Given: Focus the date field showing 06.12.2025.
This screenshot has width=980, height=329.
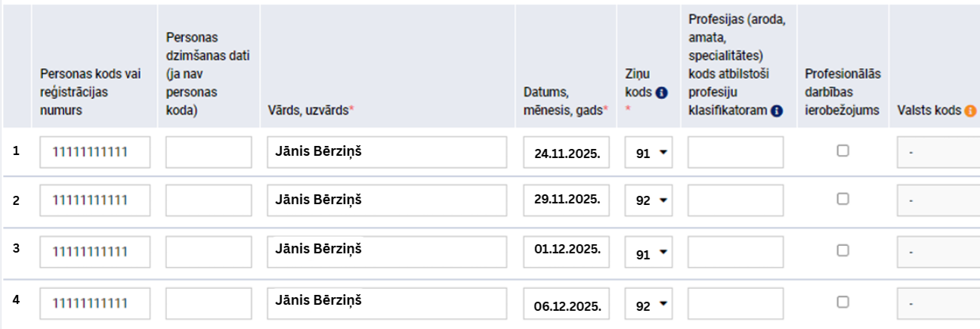Looking at the screenshot, I should point(567,305).
